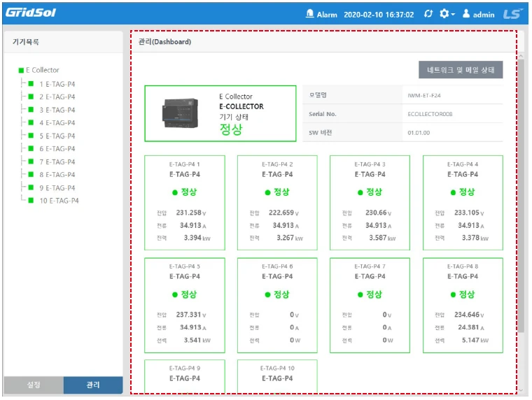Click the current value 24.381

pos(468,327)
